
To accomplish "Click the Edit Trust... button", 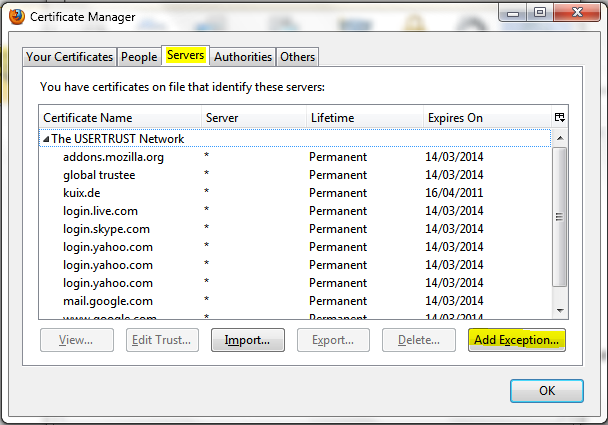I will point(162,340).
